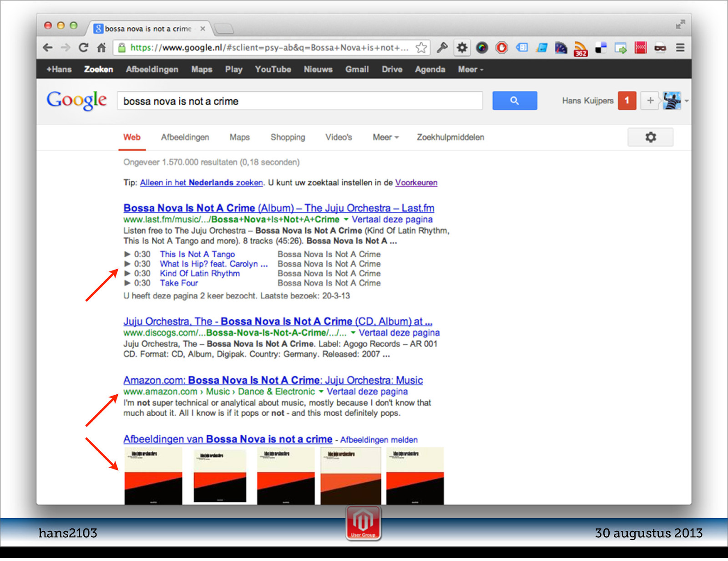This screenshot has width=728, height=561.
Task: Open This Is Not A Tango track link
Action: click(x=197, y=254)
